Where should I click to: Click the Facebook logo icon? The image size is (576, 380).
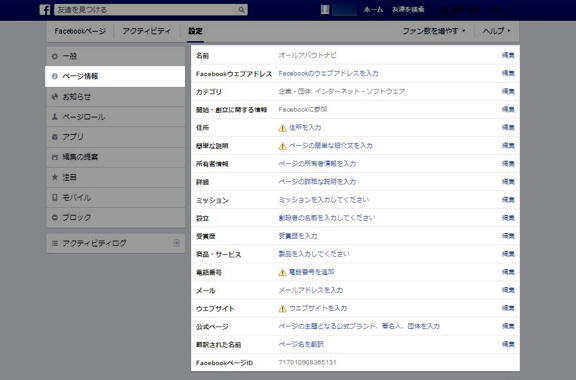[44, 10]
